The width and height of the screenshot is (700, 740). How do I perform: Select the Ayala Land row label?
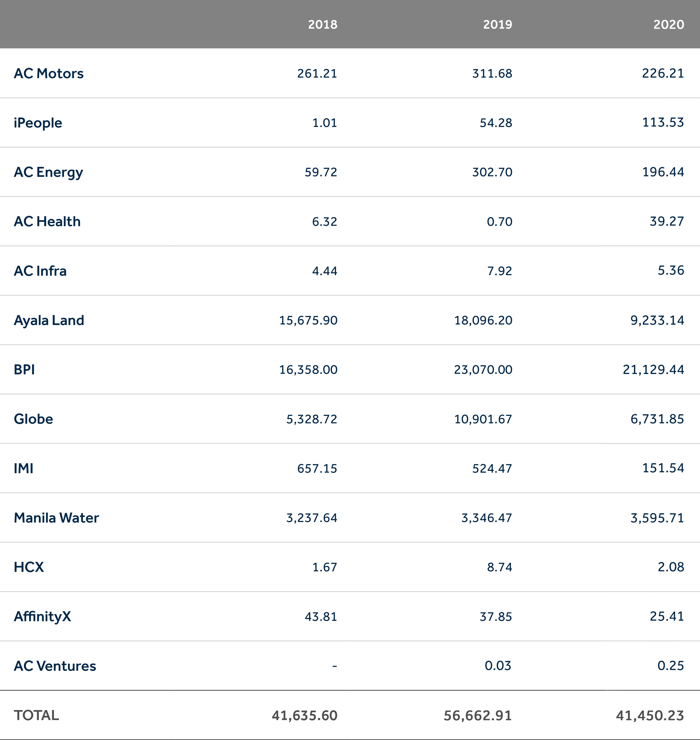tap(49, 320)
